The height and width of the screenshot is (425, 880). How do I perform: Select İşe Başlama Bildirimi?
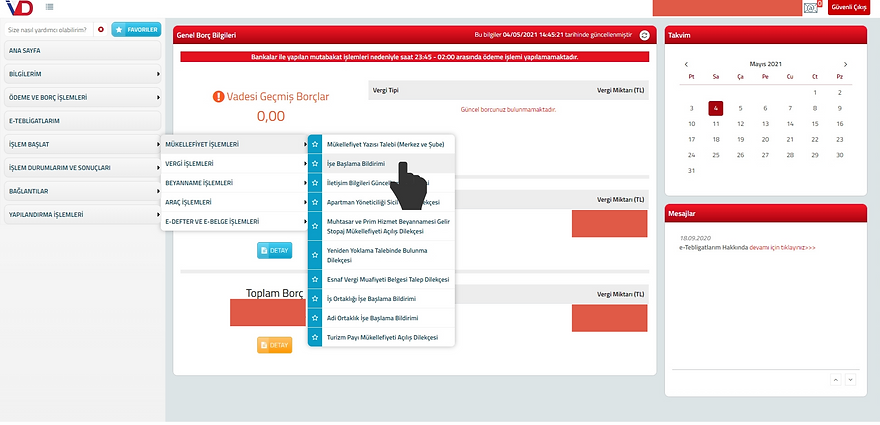[388, 163]
